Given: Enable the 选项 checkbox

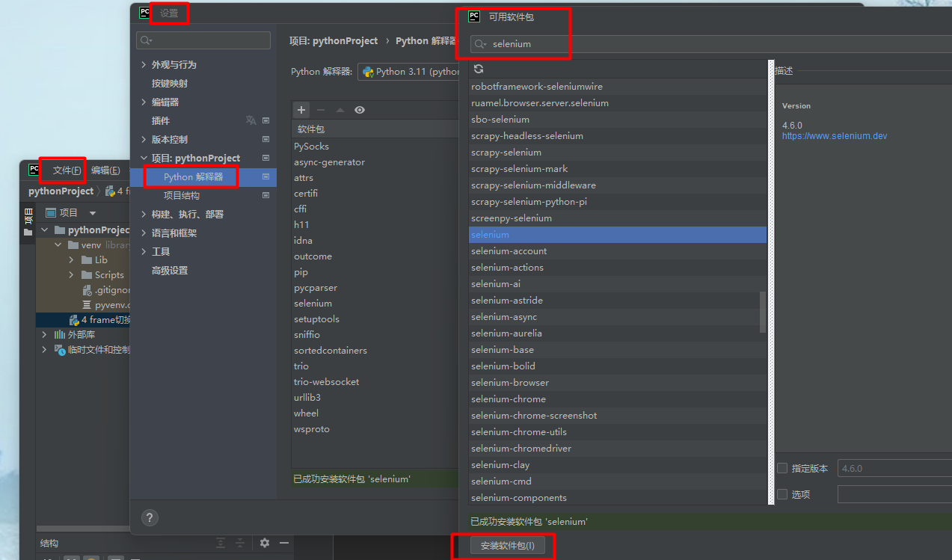Looking at the screenshot, I should (782, 494).
